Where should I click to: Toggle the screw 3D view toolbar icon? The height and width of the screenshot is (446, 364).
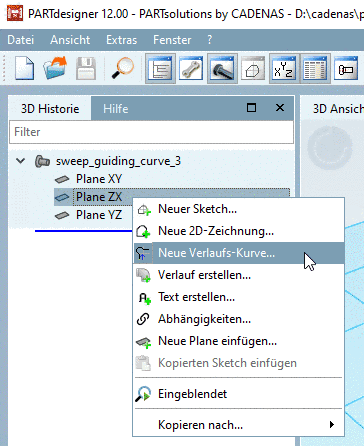(222, 69)
